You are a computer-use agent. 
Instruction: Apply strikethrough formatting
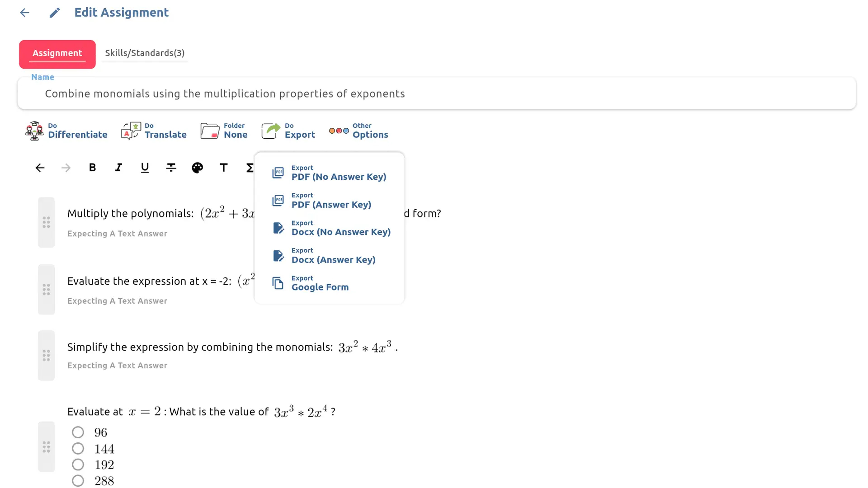click(171, 168)
